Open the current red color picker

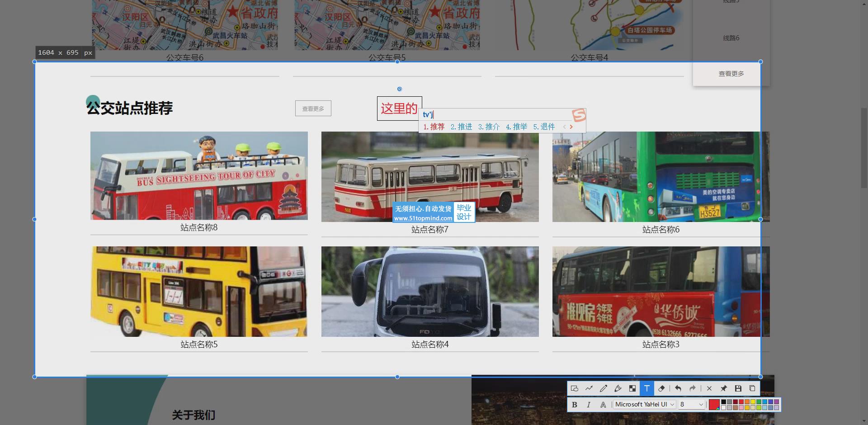pos(714,405)
